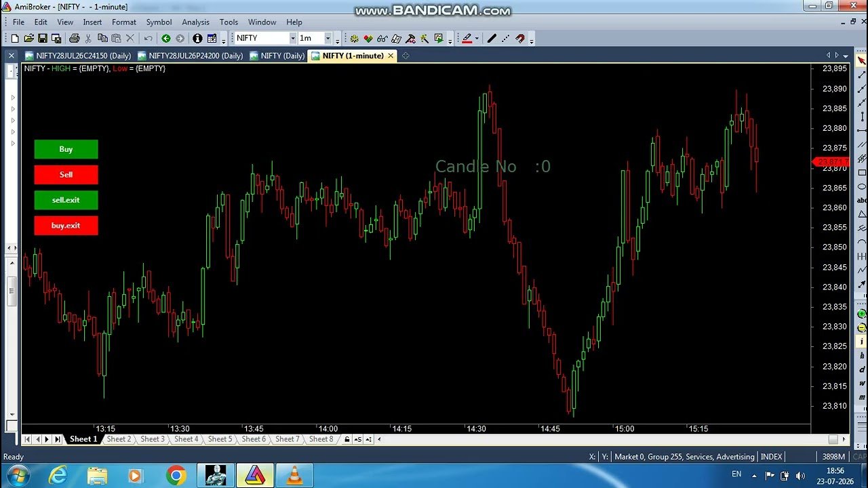Open VLC media player from the taskbar
Image resolution: width=868 pixels, height=488 pixels.
(x=295, y=475)
